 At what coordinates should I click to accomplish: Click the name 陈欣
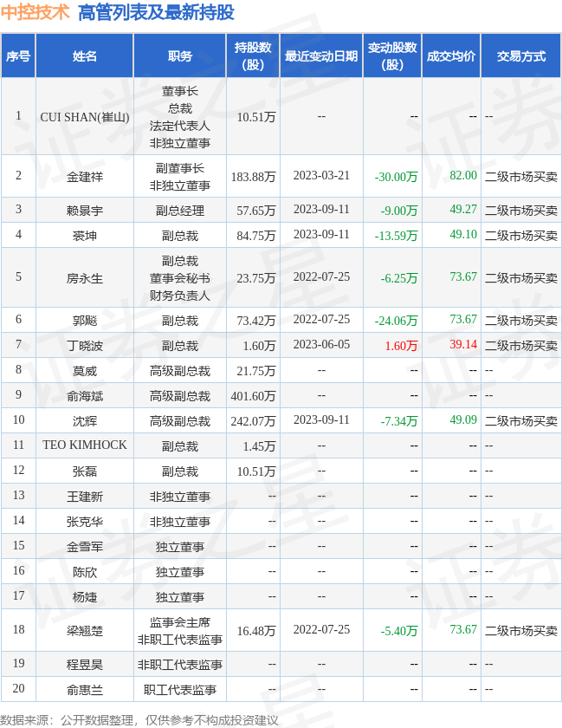point(85,571)
